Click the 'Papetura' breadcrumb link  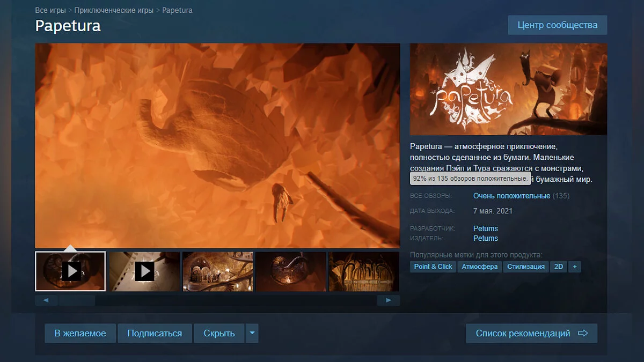(x=177, y=10)
